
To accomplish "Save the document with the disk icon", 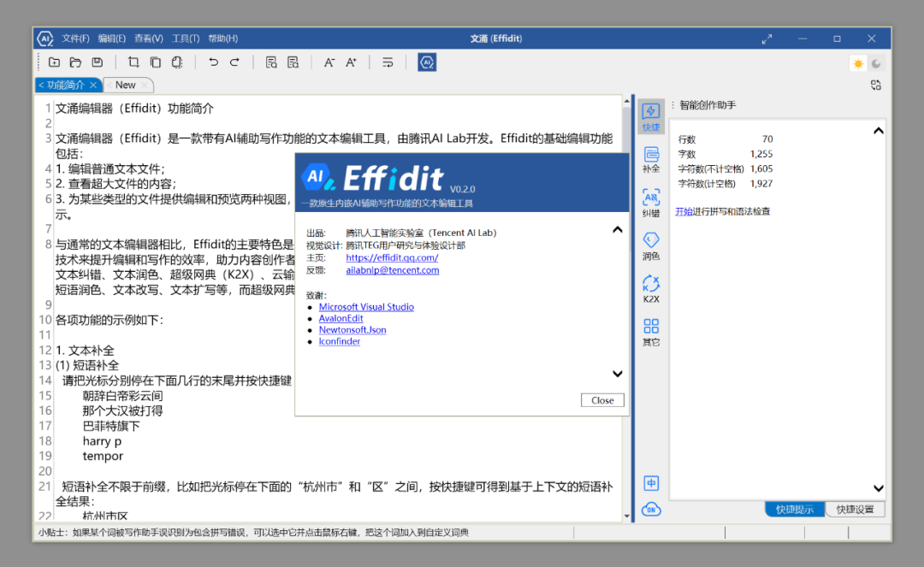I will pos(98,62).
